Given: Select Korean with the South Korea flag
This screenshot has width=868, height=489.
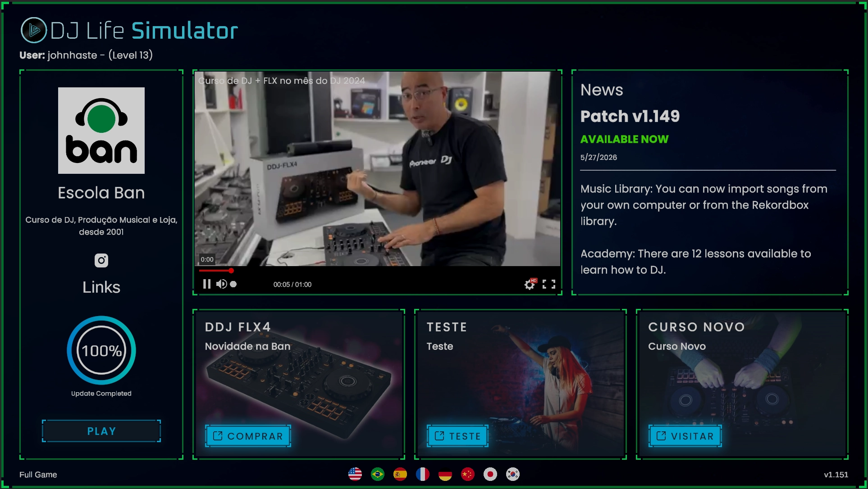Looking at the screenshot, I should point(513,474).
